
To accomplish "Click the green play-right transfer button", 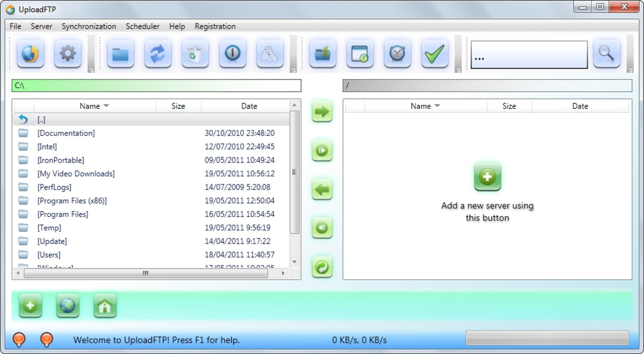I will [x=322, y=150].
